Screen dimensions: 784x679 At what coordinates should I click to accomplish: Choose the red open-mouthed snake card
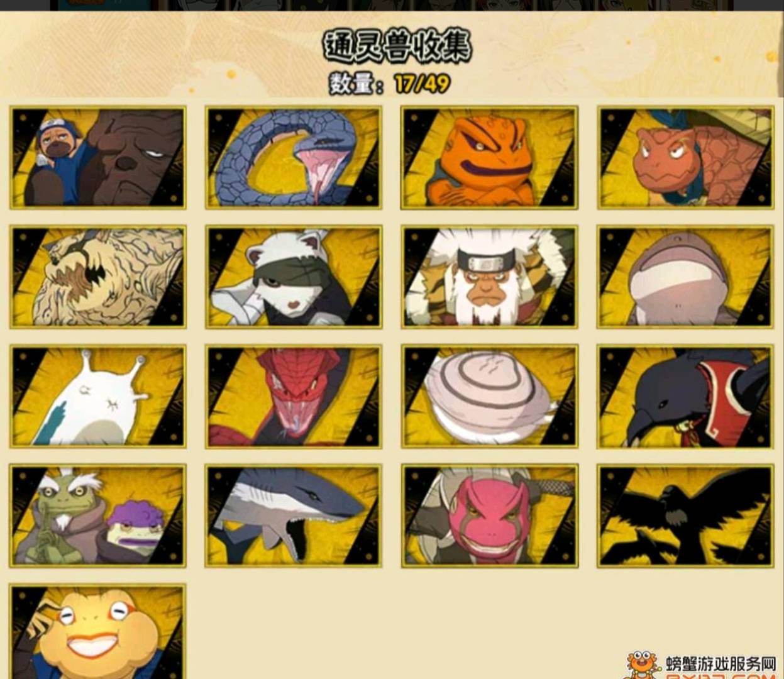click(294, 397)
